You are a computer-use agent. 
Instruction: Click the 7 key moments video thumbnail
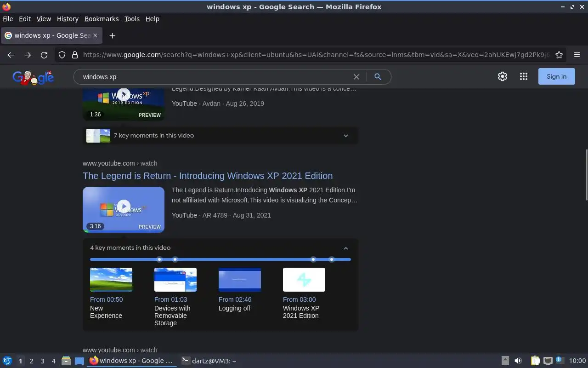coord(98,136)
